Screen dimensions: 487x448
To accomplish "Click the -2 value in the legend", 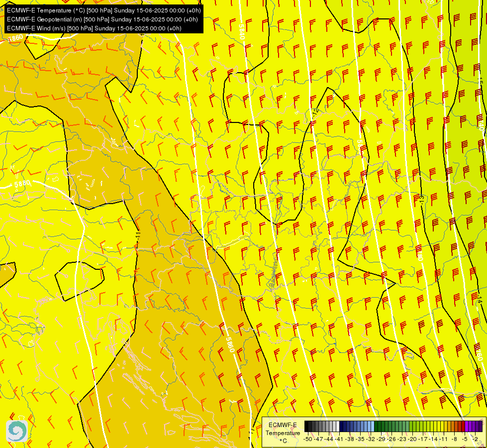I will tap(475, 439).
